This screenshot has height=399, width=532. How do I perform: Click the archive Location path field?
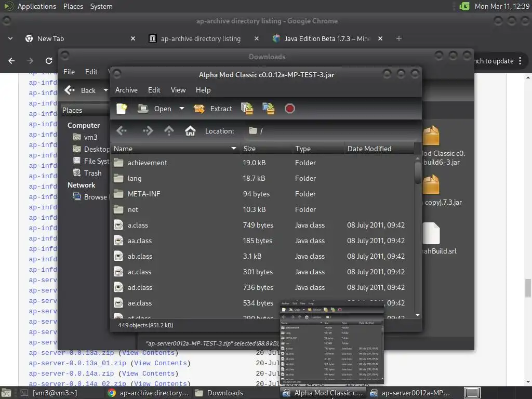pos(331,131)
